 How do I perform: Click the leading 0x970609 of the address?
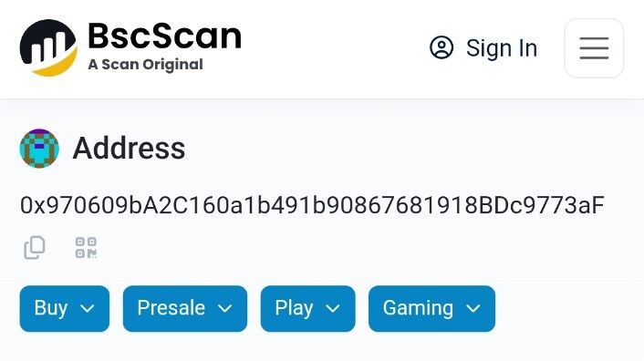click(74, 205)
